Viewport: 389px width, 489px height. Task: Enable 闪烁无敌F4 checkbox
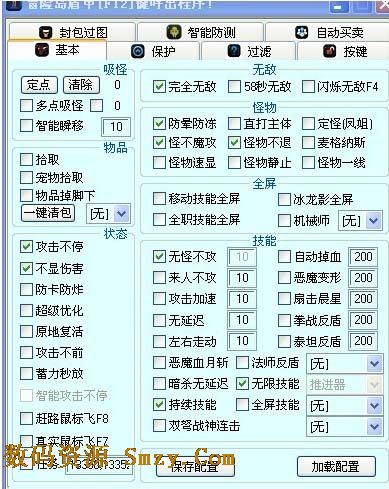click(x=308, y=87)
